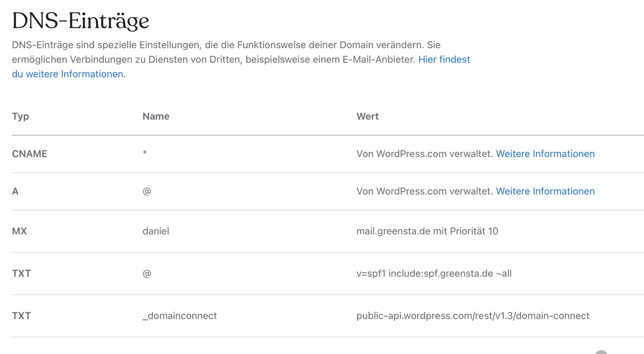Click the 'Hier findest du weitere Informationen' link
Viewport: 644px width, 354px height.
tap(444, 60)
